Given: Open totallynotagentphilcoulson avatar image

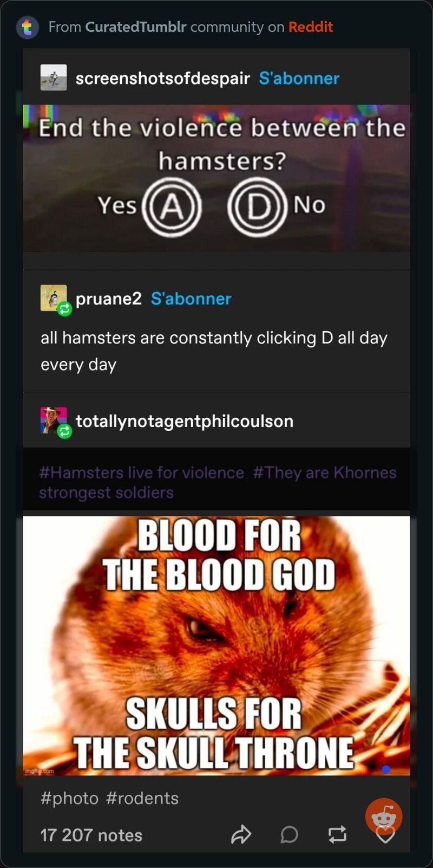Looking at the screenshot, I should click(54, 420).
